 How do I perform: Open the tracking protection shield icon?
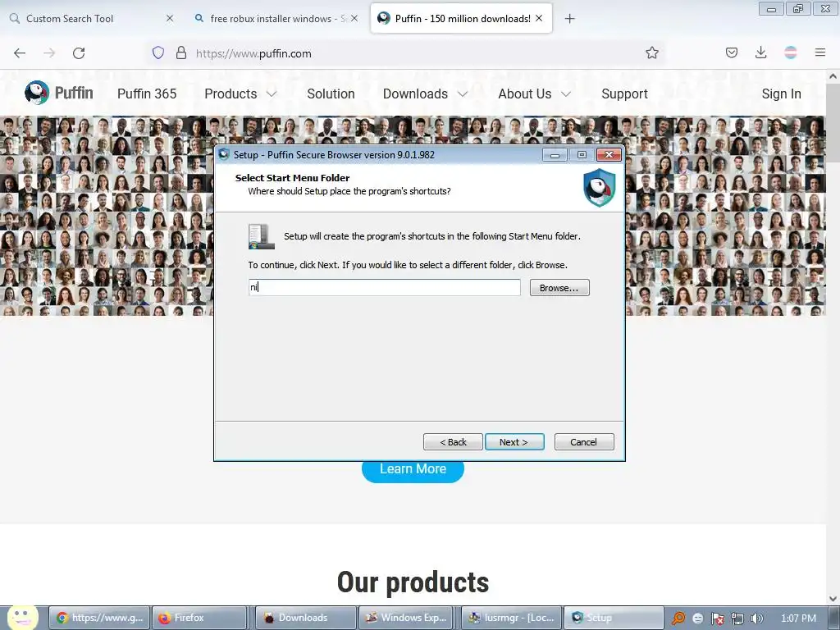(158, 53)
